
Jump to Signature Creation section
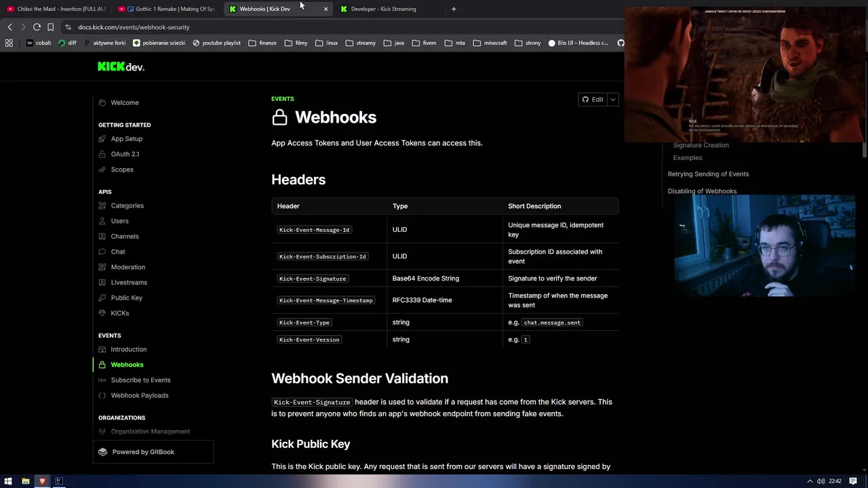(x=701, y=145)
